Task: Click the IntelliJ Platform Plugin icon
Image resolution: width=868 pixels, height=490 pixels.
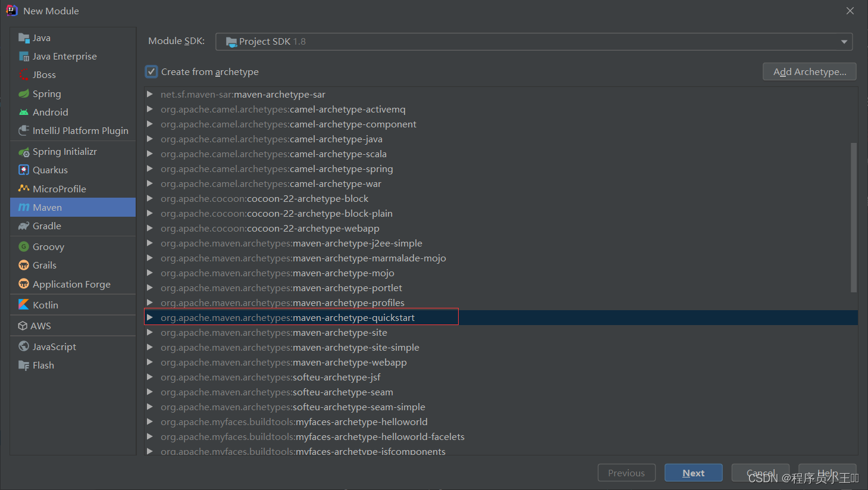Action: click(24, 131)
